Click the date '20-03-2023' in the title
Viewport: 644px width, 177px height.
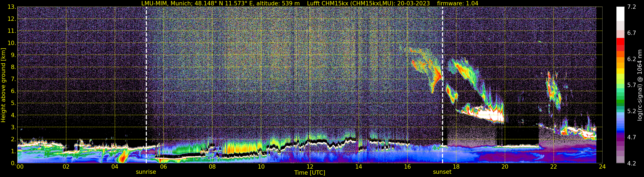click(x=414, y=3)
